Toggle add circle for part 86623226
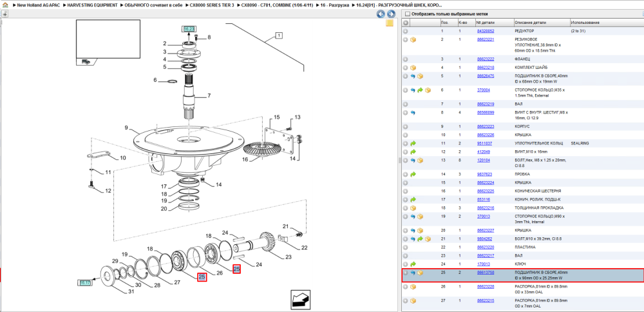Image resolution: width=644 pixels, height=312 pixels. [x=405, y=135]
